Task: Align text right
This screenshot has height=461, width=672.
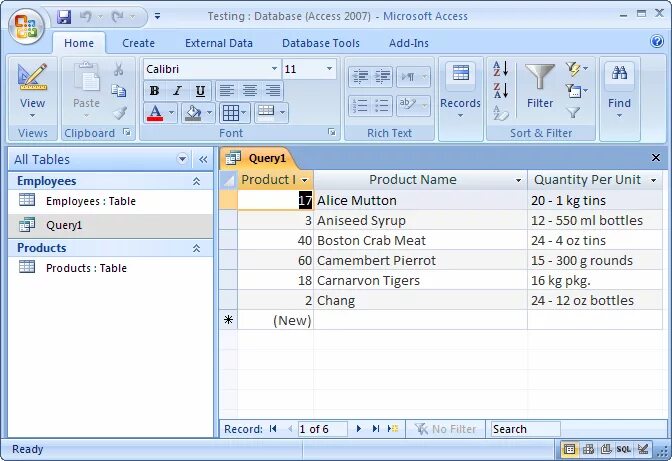Action: (x=273, y=91)
